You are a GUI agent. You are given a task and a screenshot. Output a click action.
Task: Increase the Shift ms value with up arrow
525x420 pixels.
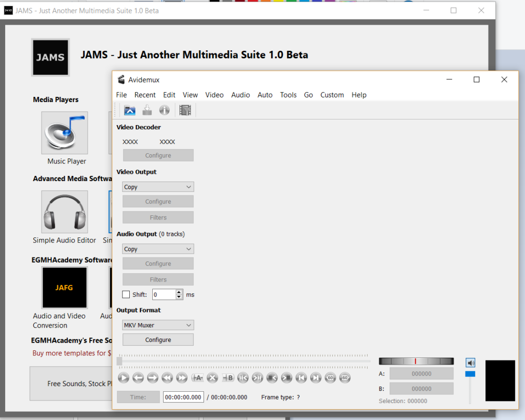coord(179,292)
